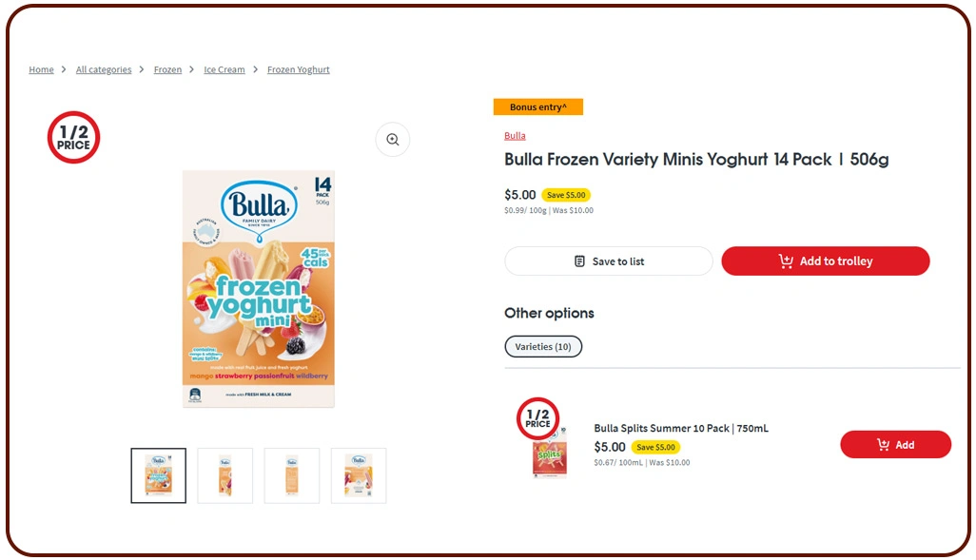Open the Varieties (10) options
Viewport: 976px width, 560px height.
coord(543,347)
